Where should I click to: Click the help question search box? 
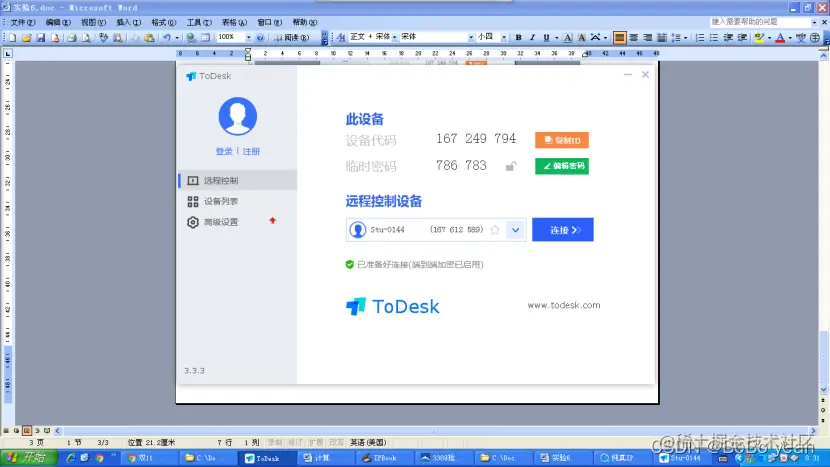[761, 22]
